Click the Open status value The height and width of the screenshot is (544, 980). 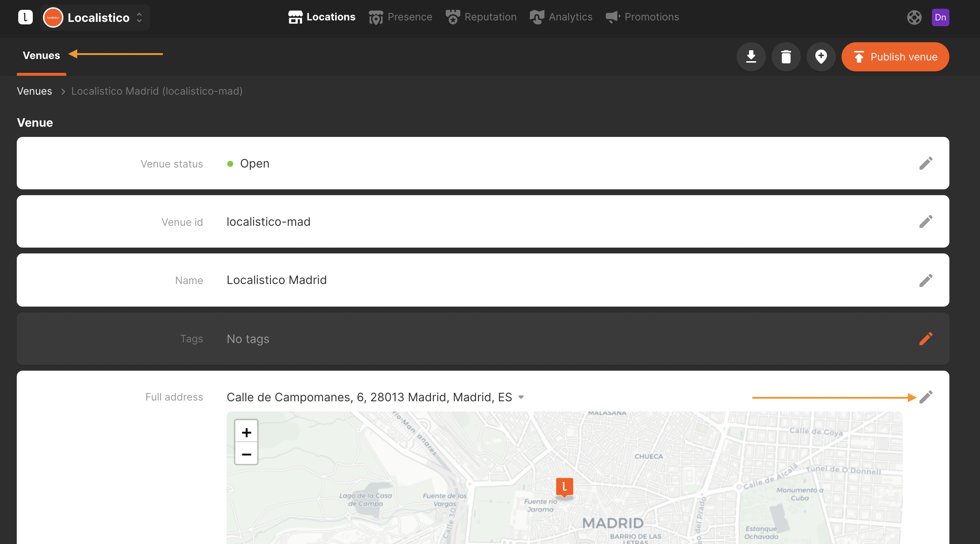(255, 163)
